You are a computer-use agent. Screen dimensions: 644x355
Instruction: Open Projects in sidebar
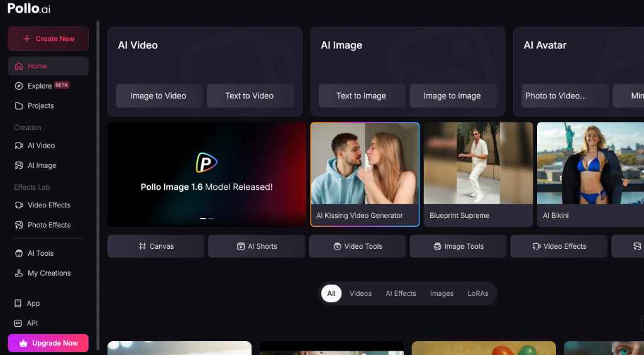coord(41,106)
